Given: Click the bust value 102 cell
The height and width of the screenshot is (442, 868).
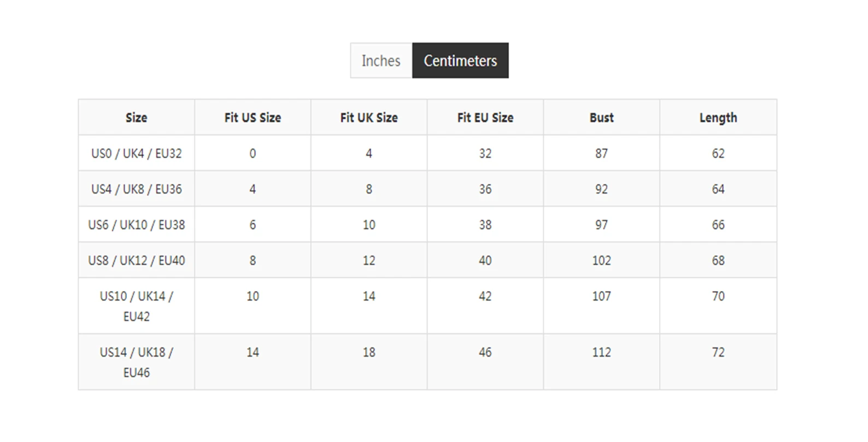Looking at the screenshot, I should point(601,260).
